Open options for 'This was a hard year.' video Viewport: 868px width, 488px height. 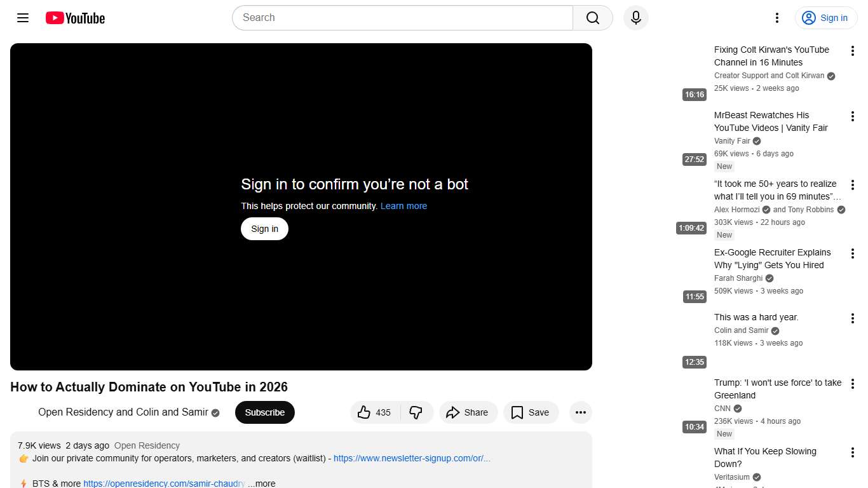coord(852,318)
